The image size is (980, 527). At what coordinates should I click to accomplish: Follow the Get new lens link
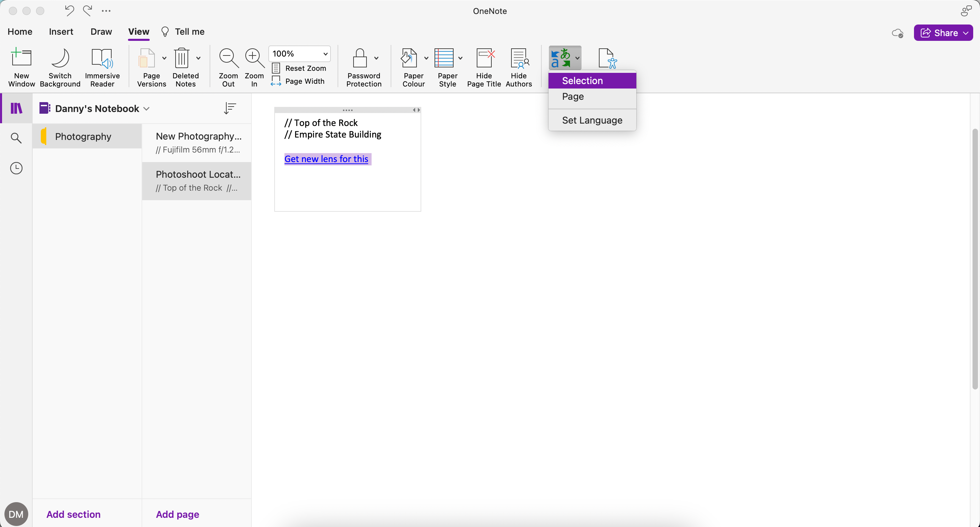coord(326,159)
